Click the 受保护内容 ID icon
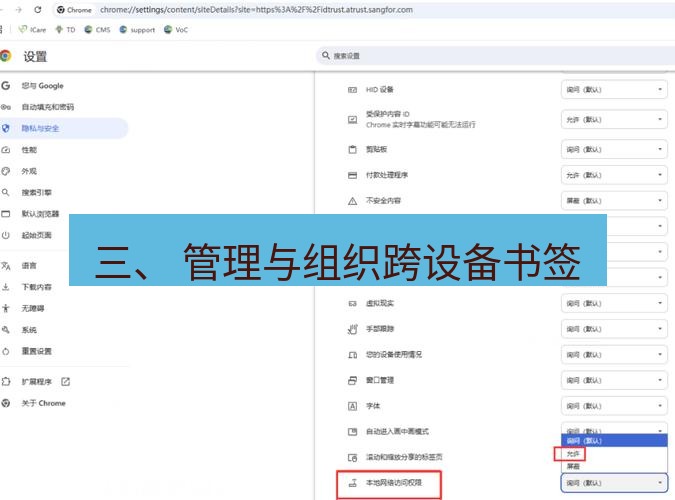 pyautogui.click(x=352, y=119)
